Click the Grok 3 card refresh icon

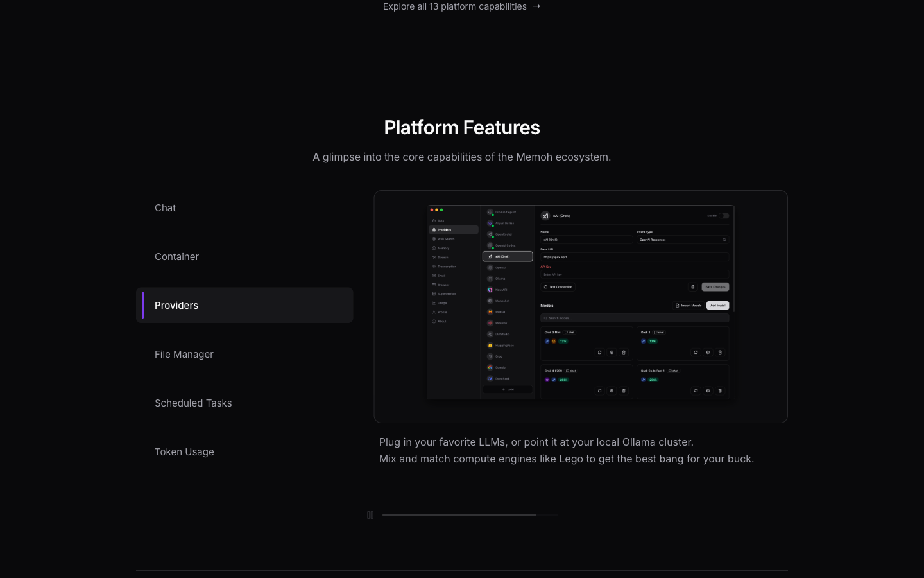pyautogui.click(x=696, y=352)
